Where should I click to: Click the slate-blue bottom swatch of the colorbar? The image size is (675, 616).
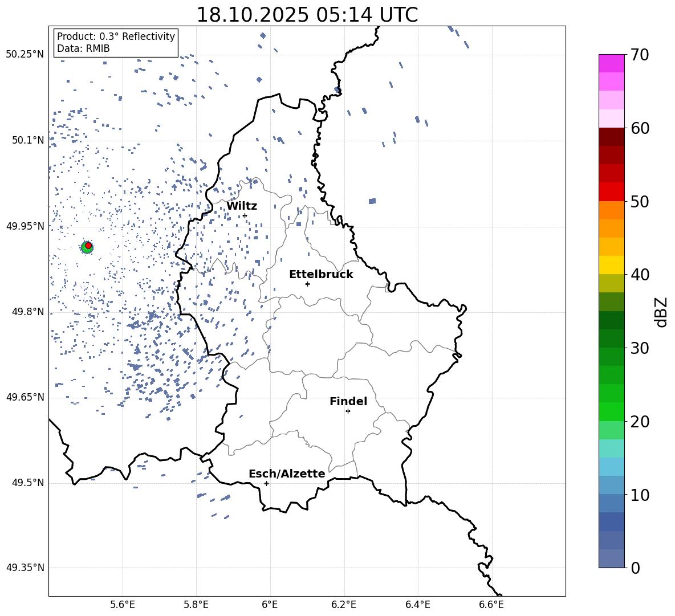click(x=612, y=558)
